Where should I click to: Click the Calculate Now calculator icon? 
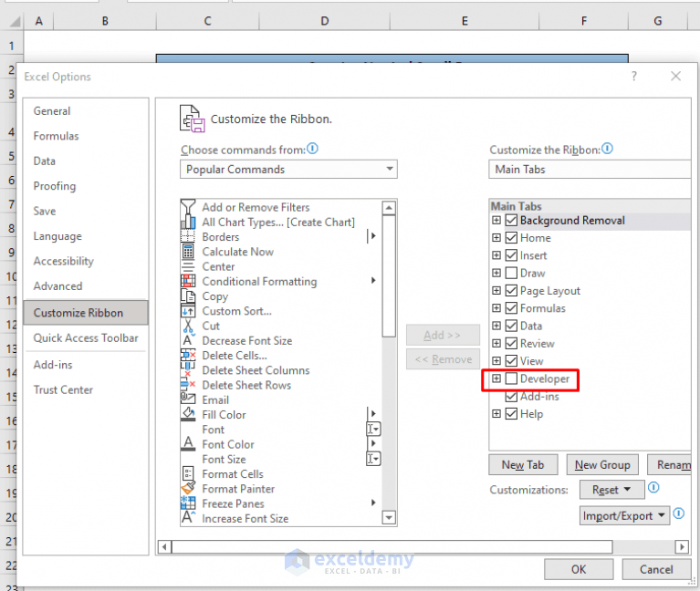[188, 252]
